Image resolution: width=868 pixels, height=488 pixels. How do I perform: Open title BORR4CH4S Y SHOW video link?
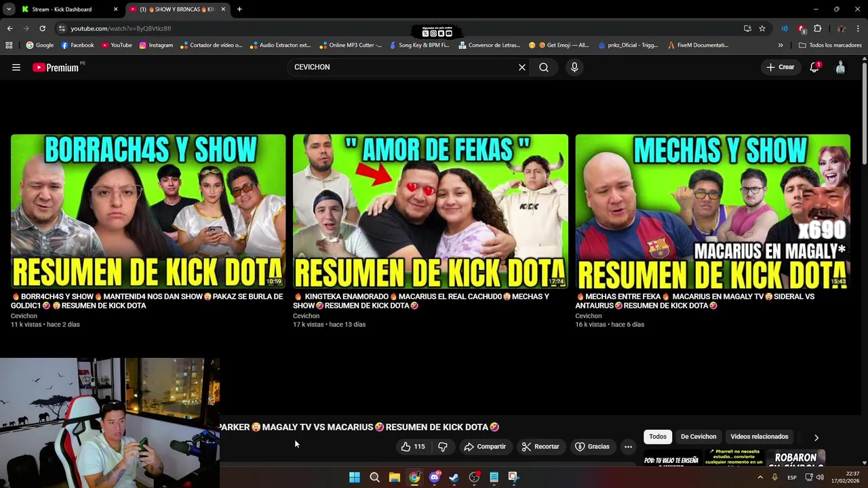(x=146, y=301)
